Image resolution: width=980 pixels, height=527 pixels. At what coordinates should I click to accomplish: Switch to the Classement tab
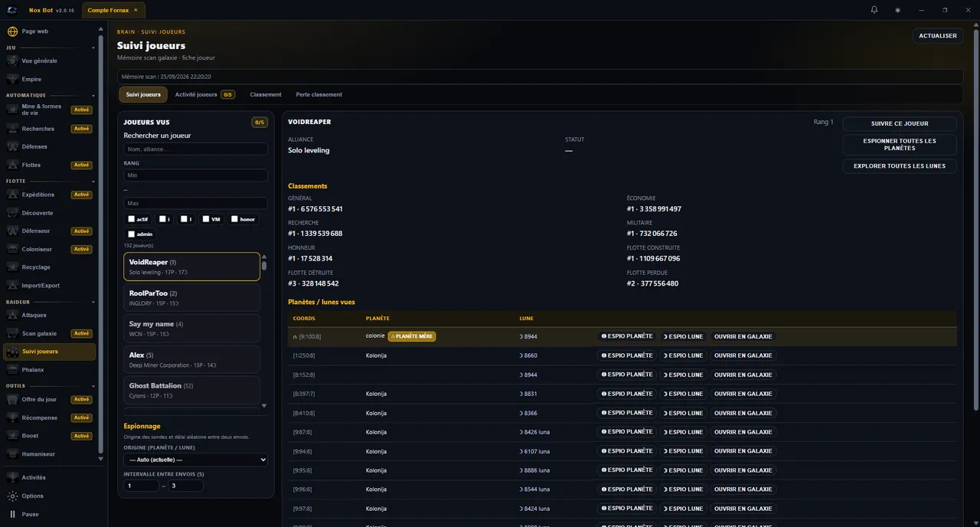click(x=266, y=95)
